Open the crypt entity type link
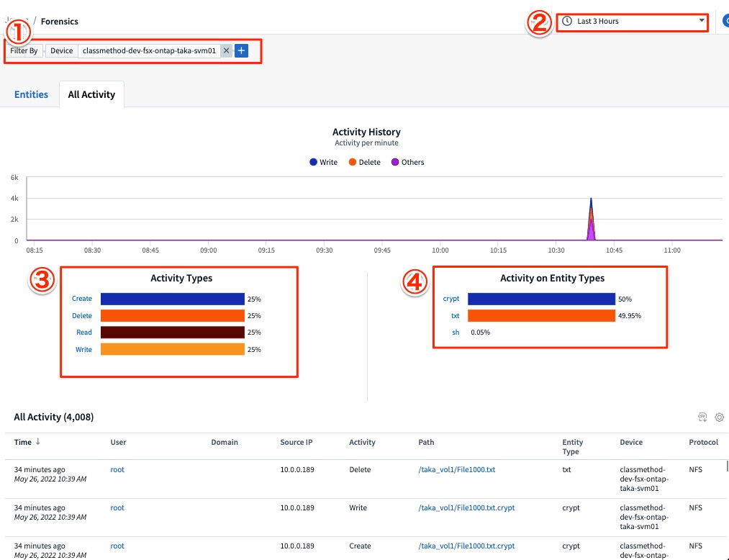 451,298
